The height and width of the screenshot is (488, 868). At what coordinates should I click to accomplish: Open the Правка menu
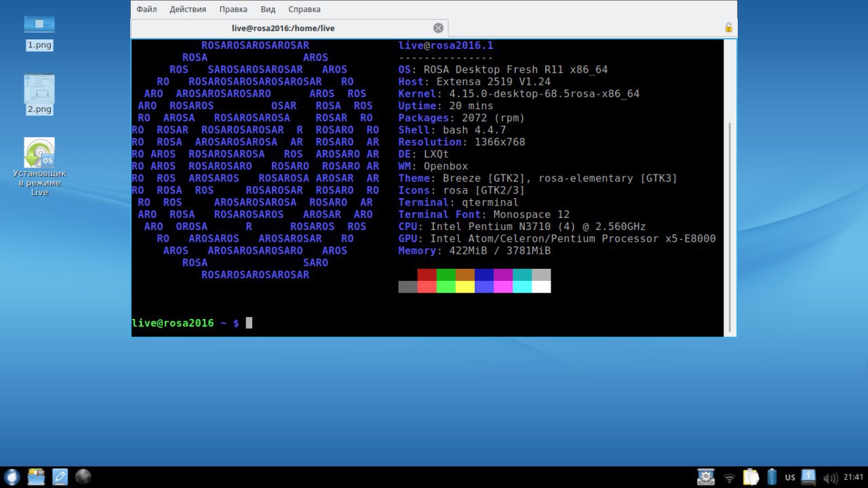click(233, 10)
